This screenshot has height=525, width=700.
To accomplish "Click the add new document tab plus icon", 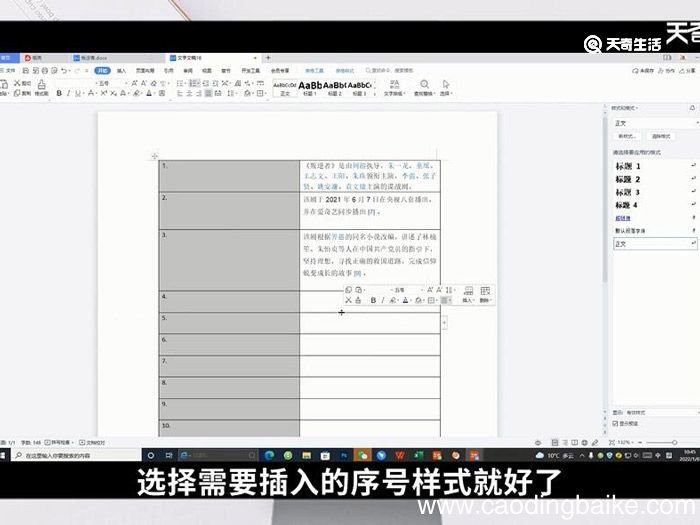I will (268, 58).
